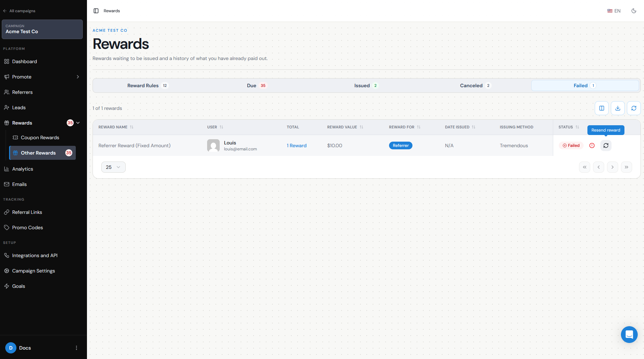The width and height of the screenshot is (644, 359).
Task: Open the EN language selector
Action: 614,11
